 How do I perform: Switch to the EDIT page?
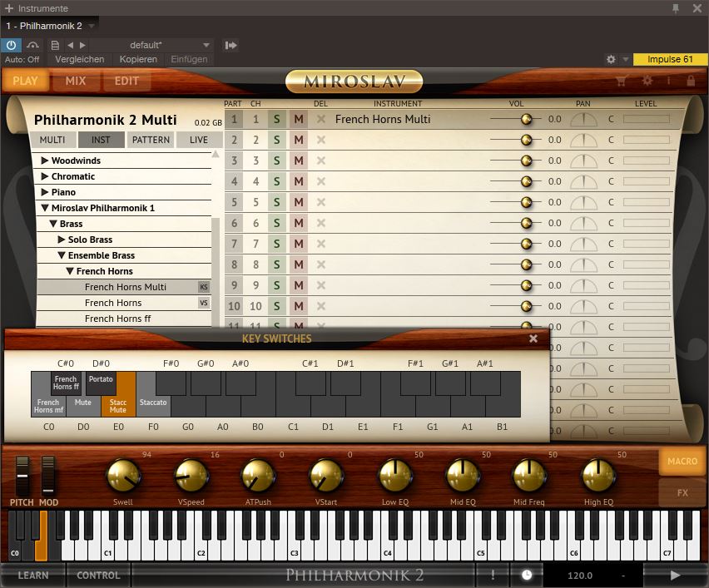[126, 81]
